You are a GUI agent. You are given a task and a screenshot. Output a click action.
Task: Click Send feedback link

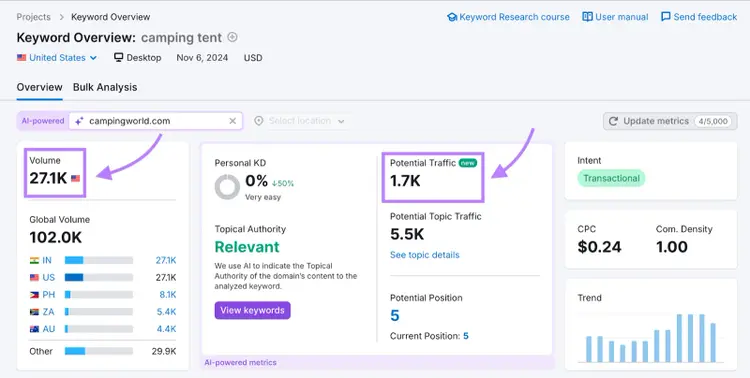[x=705, y=17]
